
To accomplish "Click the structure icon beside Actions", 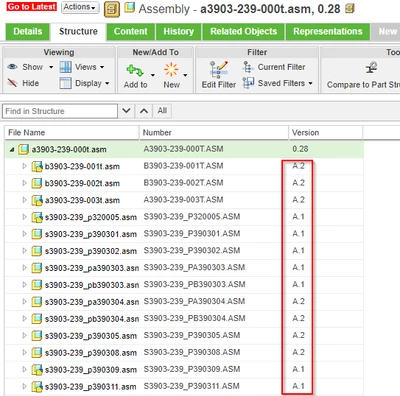I will (x=112, y=9).
